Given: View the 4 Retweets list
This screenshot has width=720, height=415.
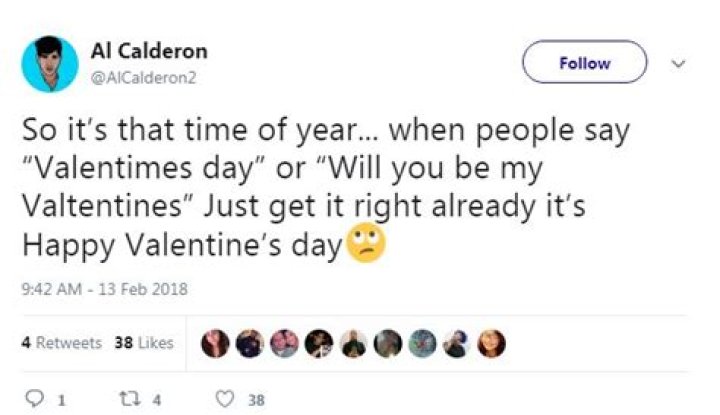Looking at the screenshot, I should point(62,343).
